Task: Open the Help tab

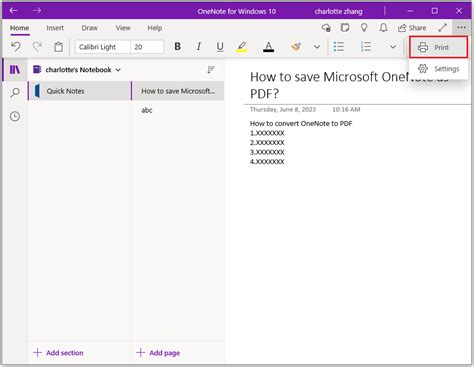Action: tap(155, 28)
